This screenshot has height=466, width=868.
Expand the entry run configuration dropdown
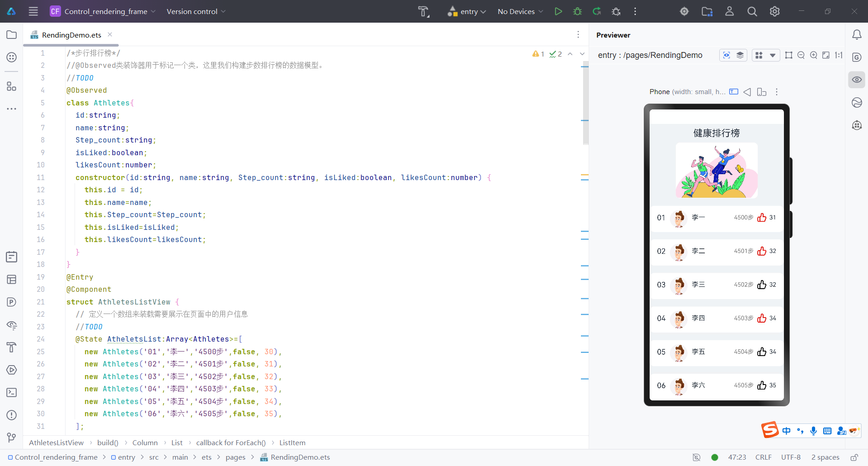[467, 11]
